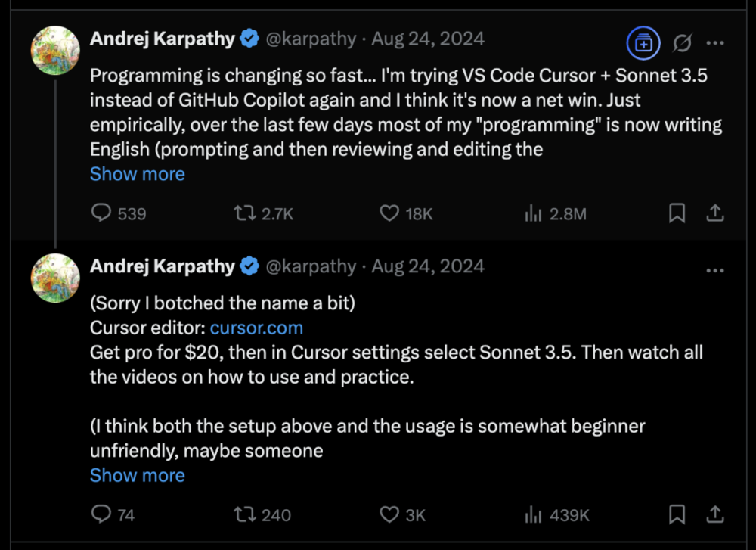
Task: Reply to the tweet with 74 replies
Action: point(101,515)
